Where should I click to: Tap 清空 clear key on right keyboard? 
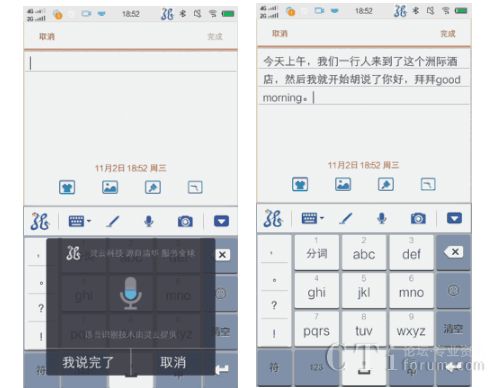pos(453,329)
